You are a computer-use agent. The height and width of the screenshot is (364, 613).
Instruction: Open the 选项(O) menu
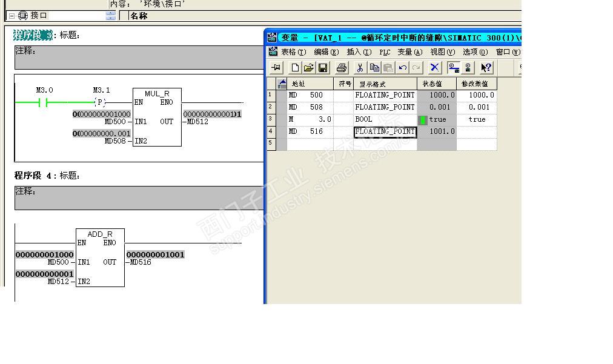pos(475,52)
